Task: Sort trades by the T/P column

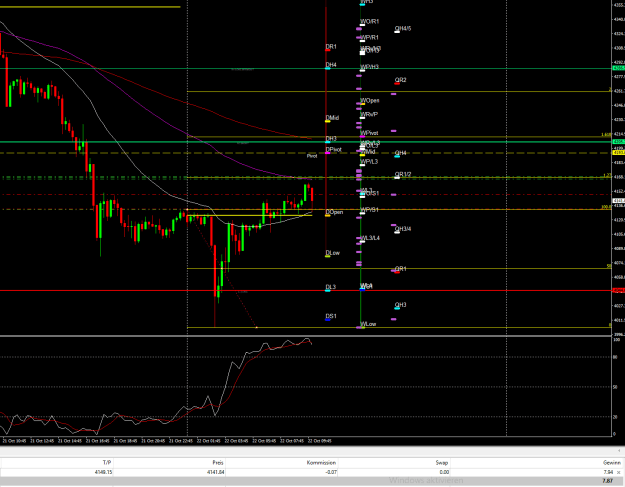Action: point(107,463)
